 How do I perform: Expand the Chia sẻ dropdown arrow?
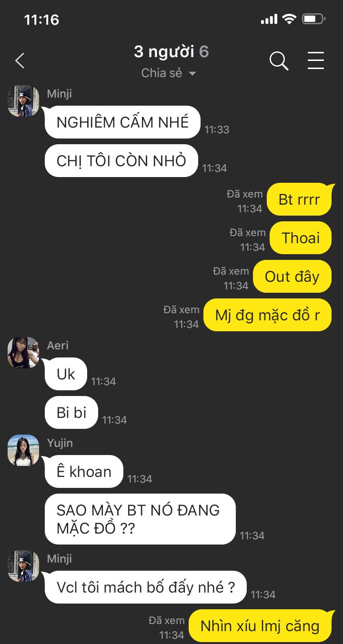(x=192, y=74)
